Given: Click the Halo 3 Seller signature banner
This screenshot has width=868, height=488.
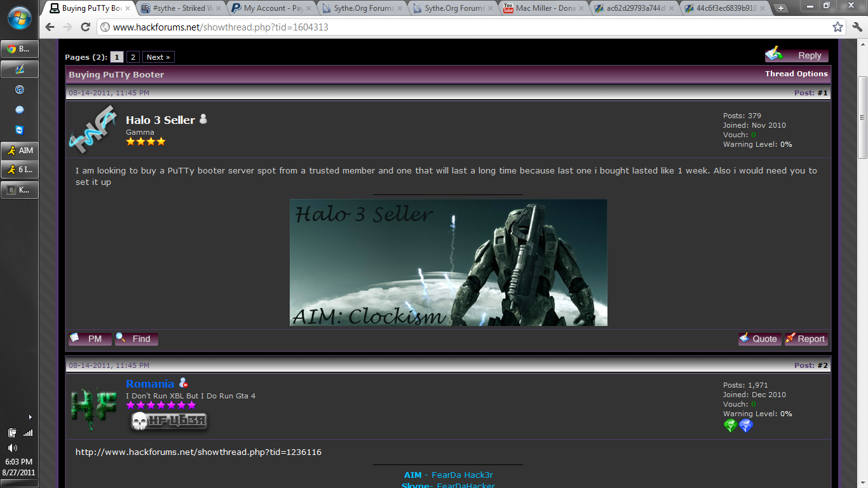Looking at the screenshot, I should pos(449,262).
